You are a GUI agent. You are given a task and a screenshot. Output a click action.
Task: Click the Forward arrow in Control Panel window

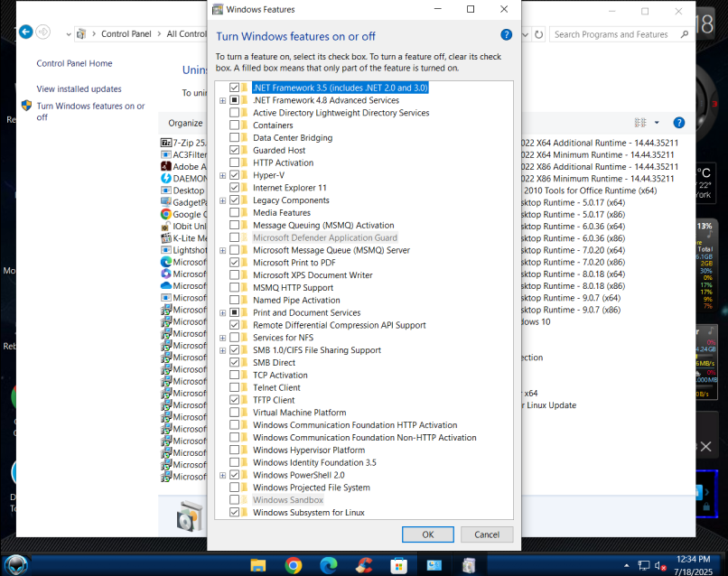tap(43, 32)
